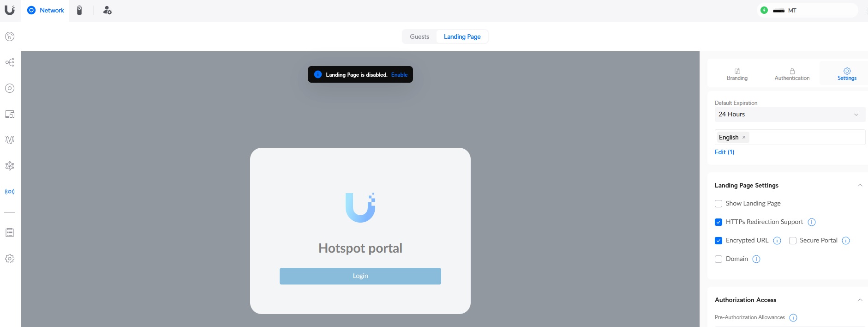Screen dimensions: 868x327
Task: Show info for HTTPs Redirection Support
Action: [x=812, y=222]
